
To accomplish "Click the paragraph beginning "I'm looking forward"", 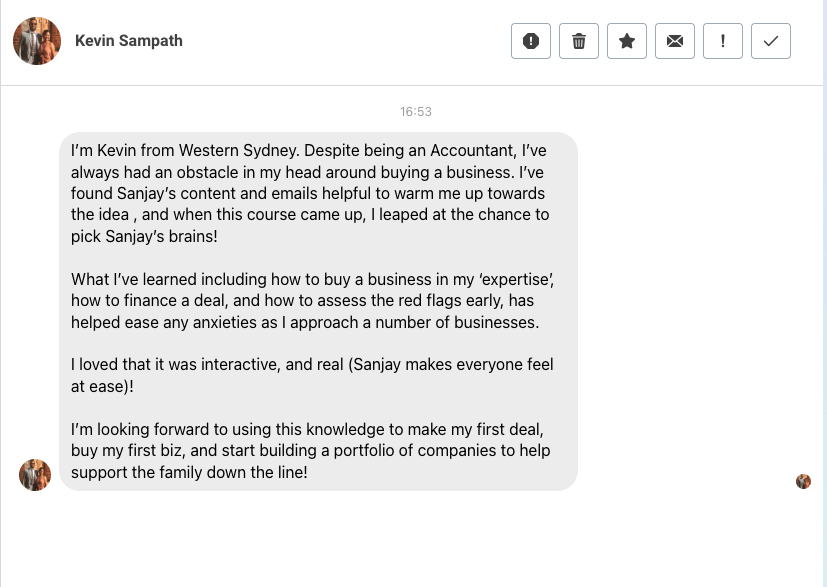I will pos(310,451).
